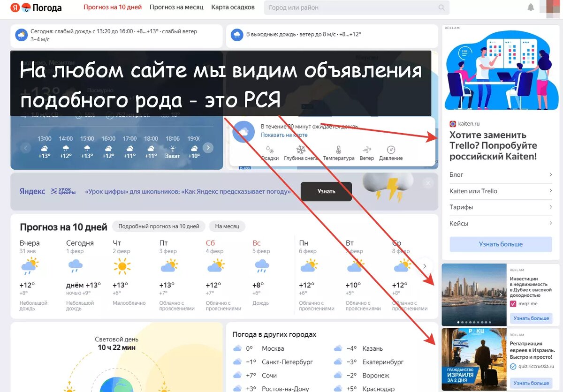563x392 pixels.
Task: Open the Dubai skyline ad thumbnail
Action: (x=474, y=295)
